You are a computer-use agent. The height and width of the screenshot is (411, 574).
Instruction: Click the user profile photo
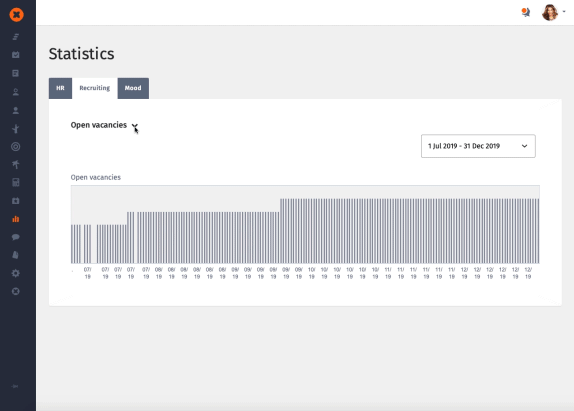tap(550, 12)
